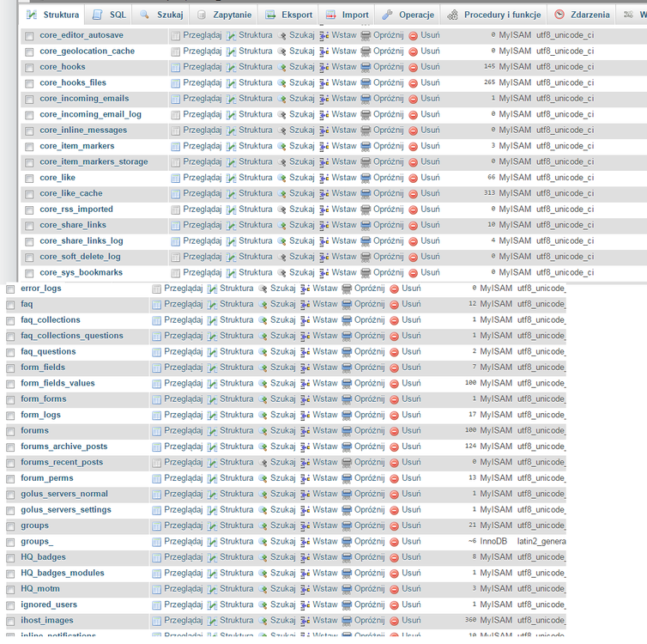Click the Struktura icon for groups table
The height and width of the screenshot is (644, 647).
coord(212,526)
